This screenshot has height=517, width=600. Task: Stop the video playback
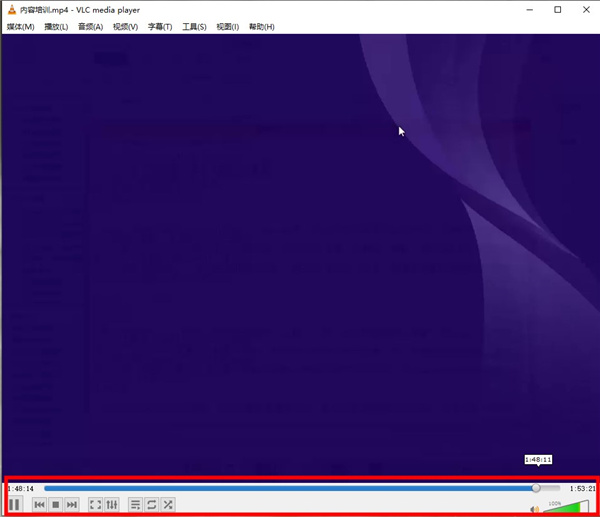(x=56, y=505)
